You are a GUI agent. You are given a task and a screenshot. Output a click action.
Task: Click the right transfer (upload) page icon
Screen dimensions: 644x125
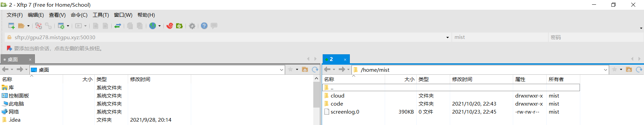click(x=105, y=26)
